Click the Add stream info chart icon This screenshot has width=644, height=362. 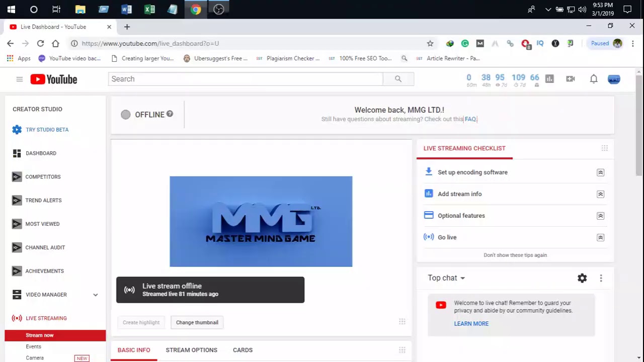click(429, 194)
